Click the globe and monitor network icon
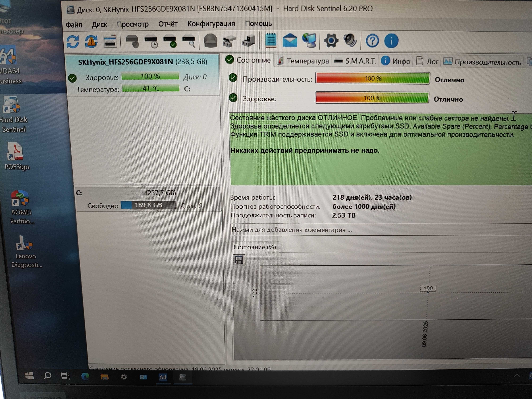Image resolution: width=532 pixels, height=399 pixels. (309, 40)
